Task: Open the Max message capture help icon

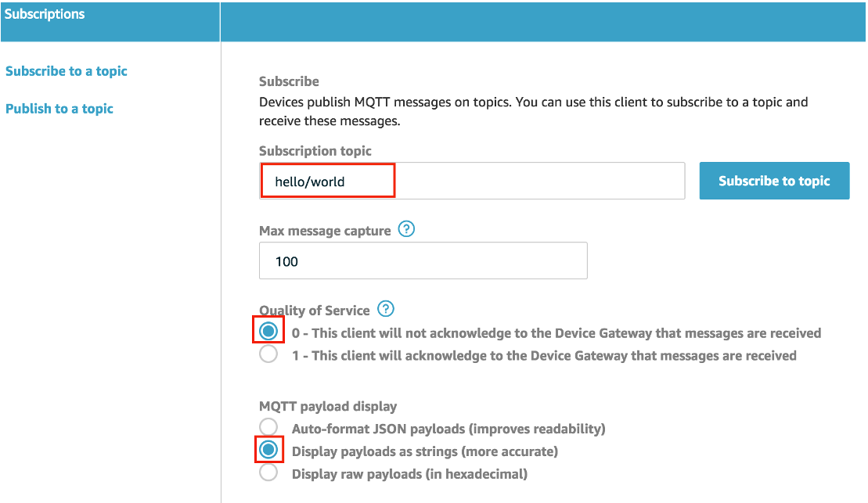Action: pos(406,229)
